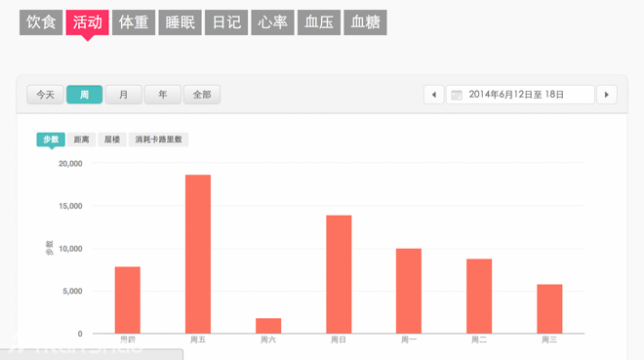Viewport: 644px width, 360px height.
Task: Click the 周四 Thursday bar
Action: 127,300
